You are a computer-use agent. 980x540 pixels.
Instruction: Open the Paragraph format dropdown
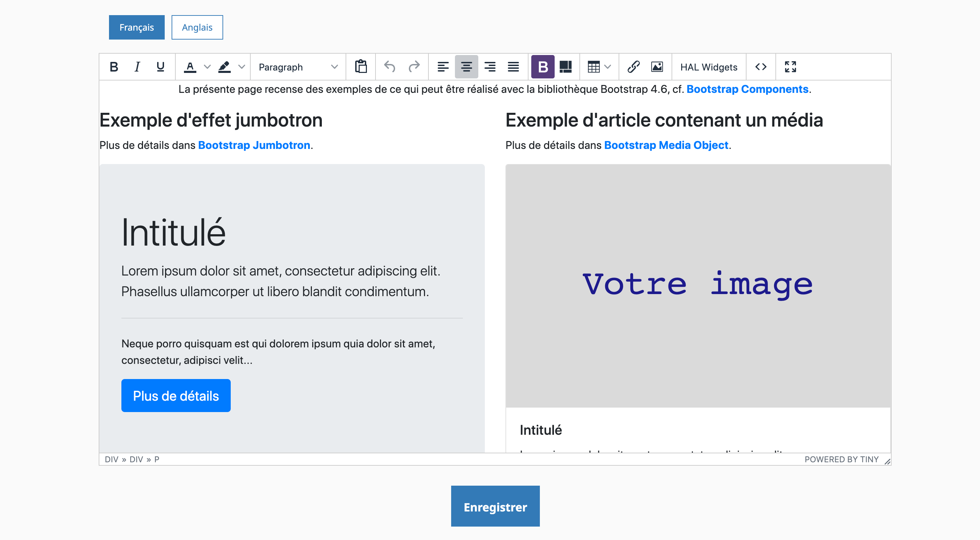click(298, 67)
